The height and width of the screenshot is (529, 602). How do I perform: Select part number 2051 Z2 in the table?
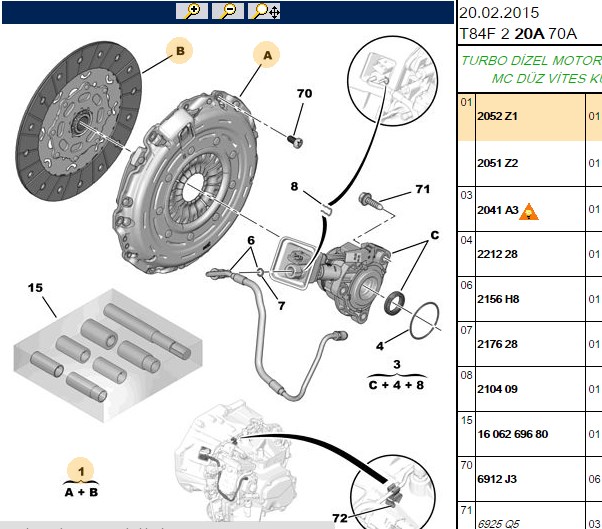498,163
